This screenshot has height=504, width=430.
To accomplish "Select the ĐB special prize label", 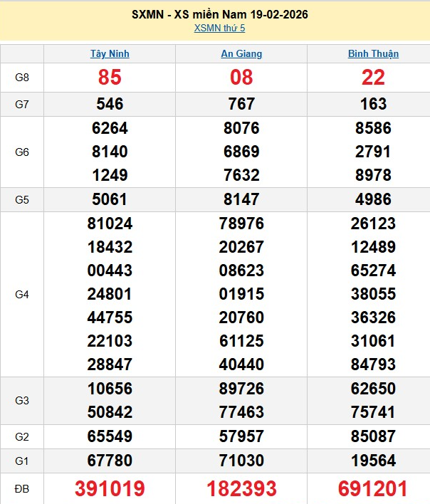I will click(22, 489).
